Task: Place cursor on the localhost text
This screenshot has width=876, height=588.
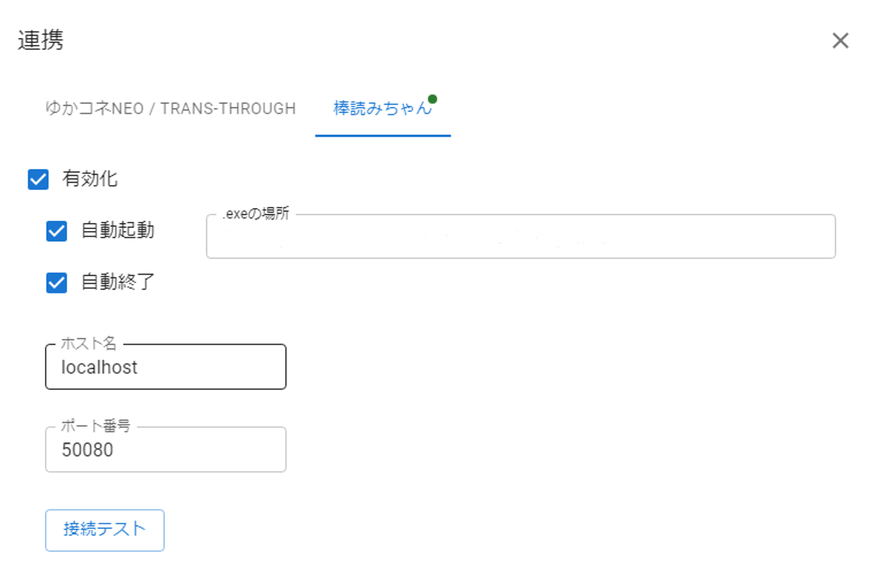Action: (99, 367)
